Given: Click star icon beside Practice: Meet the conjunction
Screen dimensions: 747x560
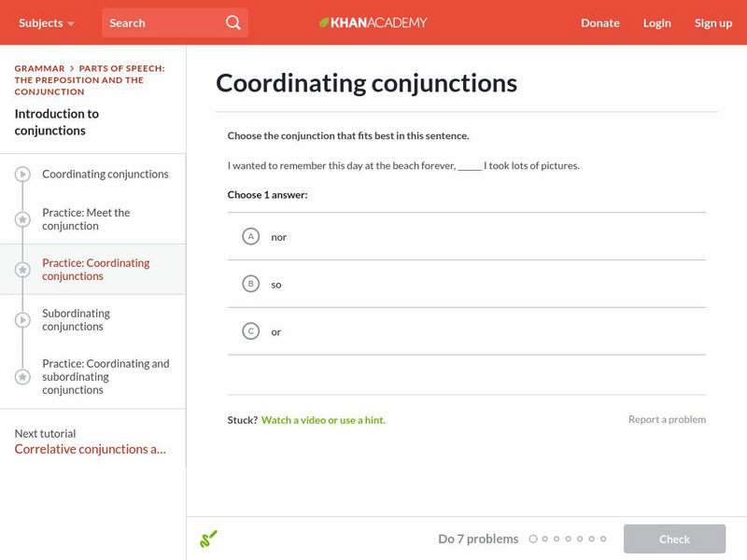Looking at the screenshot, I should (22, 219).
